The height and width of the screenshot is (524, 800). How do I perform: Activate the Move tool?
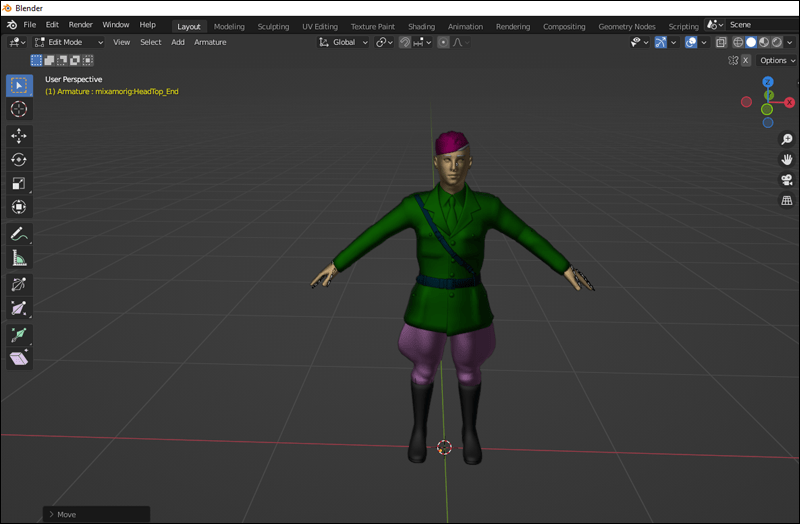coord(19,135)
